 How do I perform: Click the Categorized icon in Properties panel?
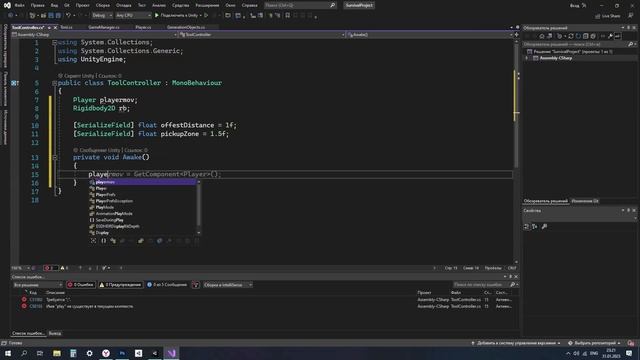pos(527,227)
